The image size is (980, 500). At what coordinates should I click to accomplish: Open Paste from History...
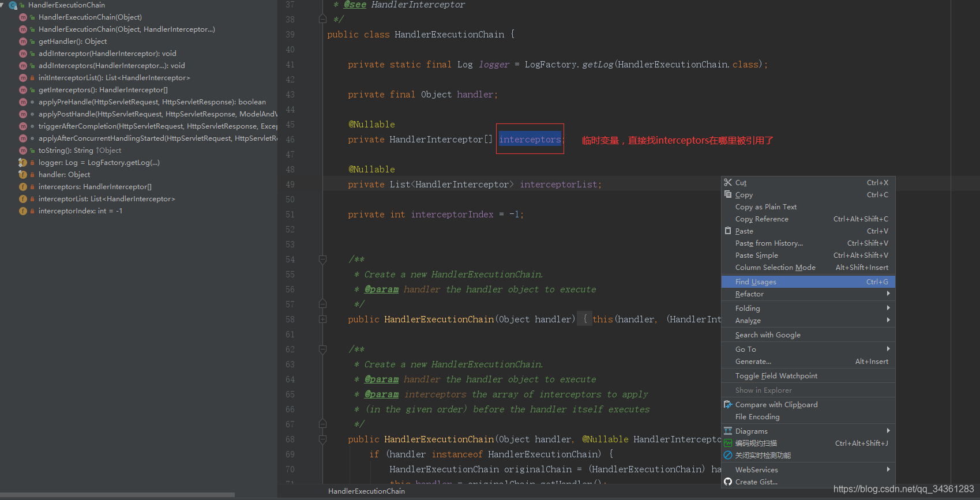pyautogui.click(x=808, y=243)
